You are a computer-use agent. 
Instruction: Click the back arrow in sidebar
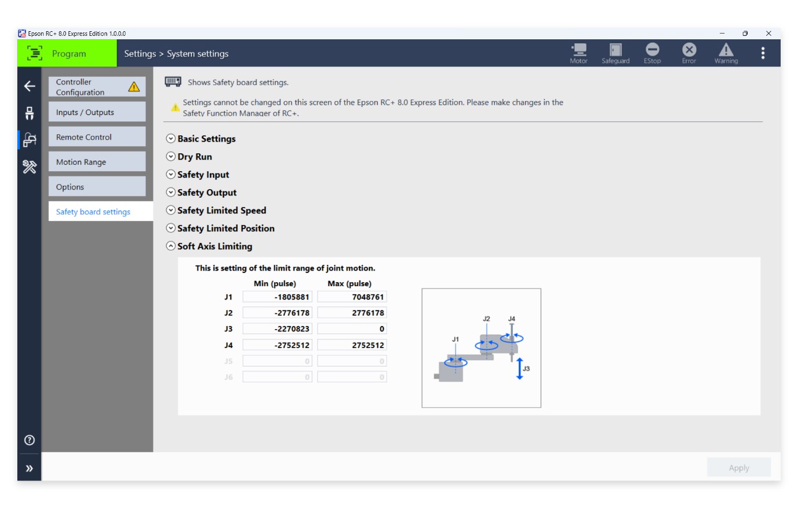coord(29,86)
